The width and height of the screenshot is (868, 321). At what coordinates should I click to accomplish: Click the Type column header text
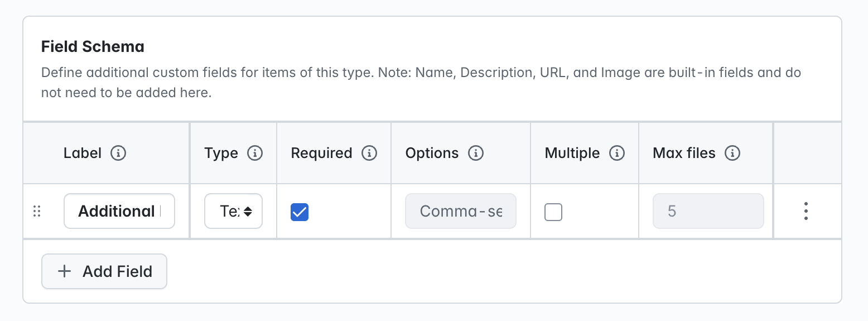tap(221, 154)
